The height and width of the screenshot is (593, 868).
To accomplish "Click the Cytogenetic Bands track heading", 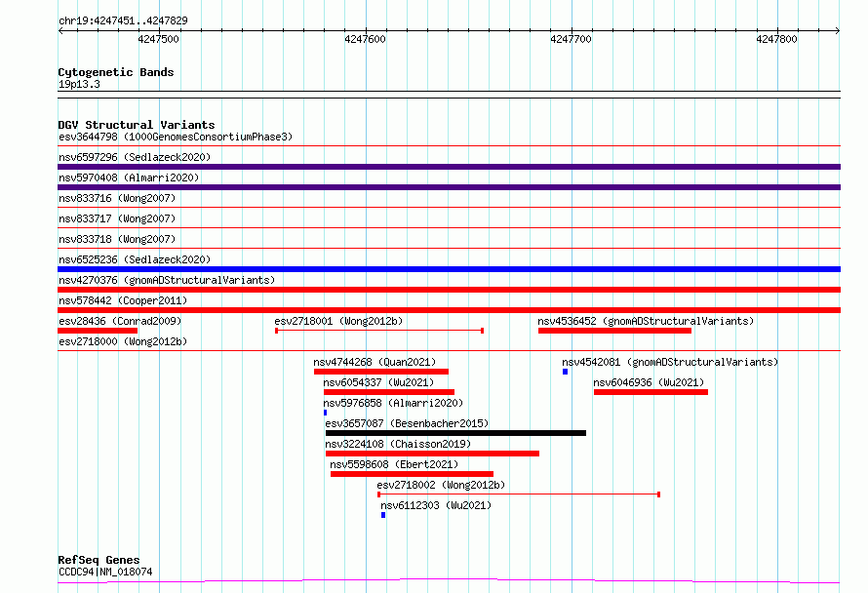I will pos(116,72).
